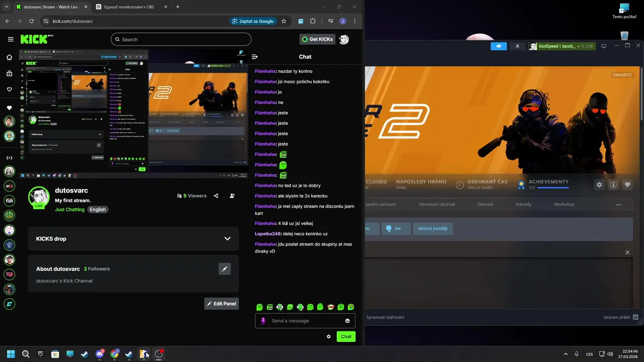The height and width of the screenshot is (362, 644).
Task: Bookmark this page with the star icon
Action: point(284,21)
